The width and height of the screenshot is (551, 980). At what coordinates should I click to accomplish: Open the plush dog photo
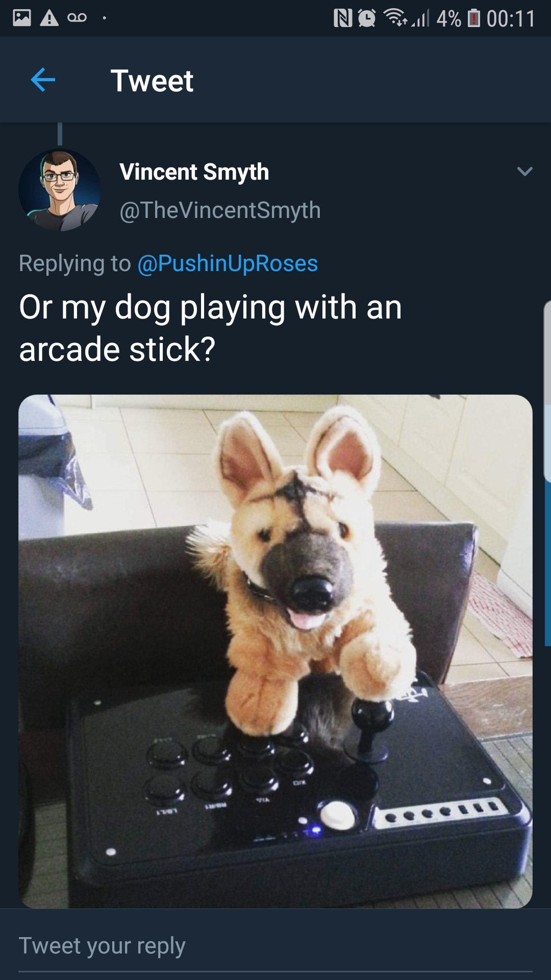coord(275,651)
